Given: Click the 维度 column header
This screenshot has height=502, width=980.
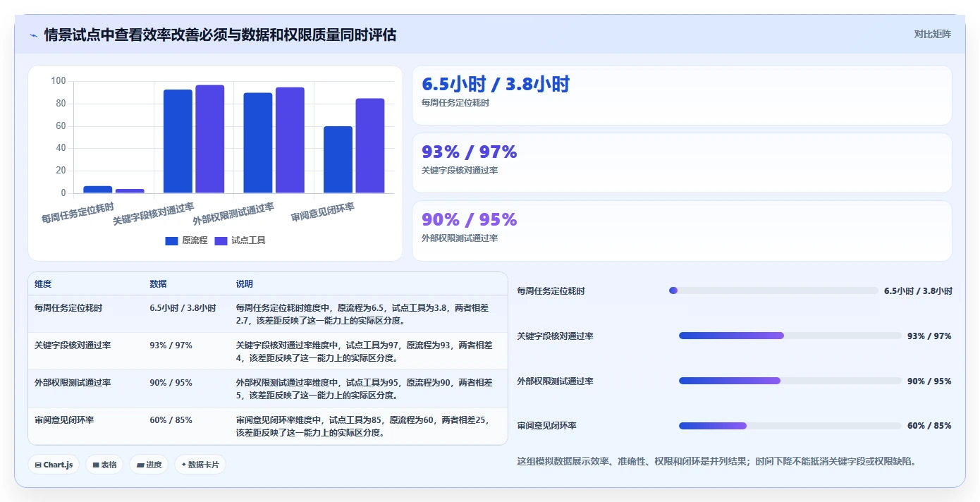Looking at the screenshot, I should 43,284.
